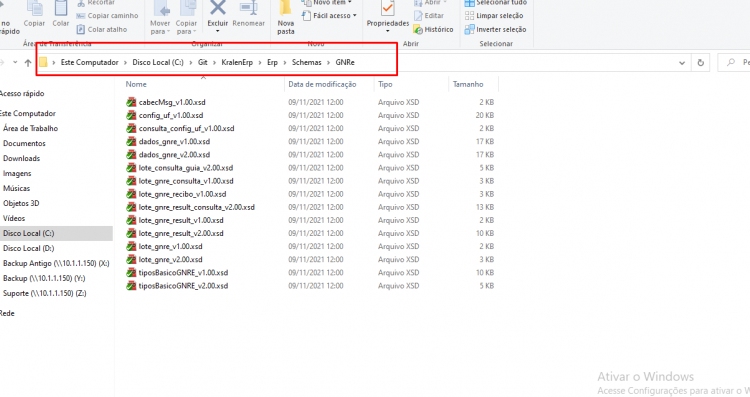Click Editar in the ribbon
Screen dimensions: 750x397
point(429,16)
